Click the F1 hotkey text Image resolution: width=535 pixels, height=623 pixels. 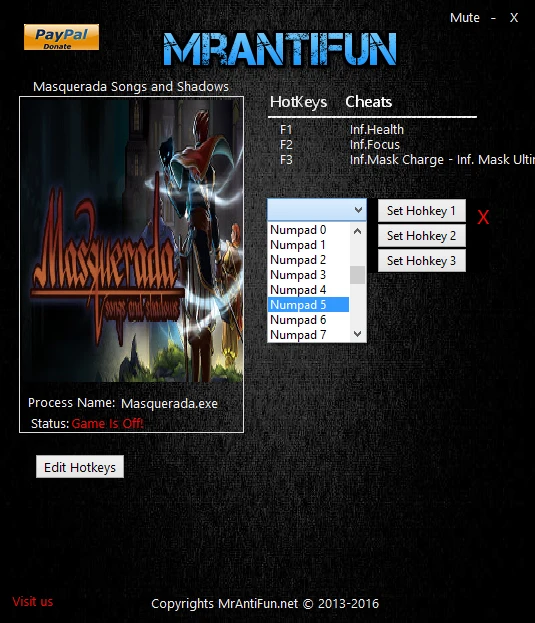pos(286,130)
